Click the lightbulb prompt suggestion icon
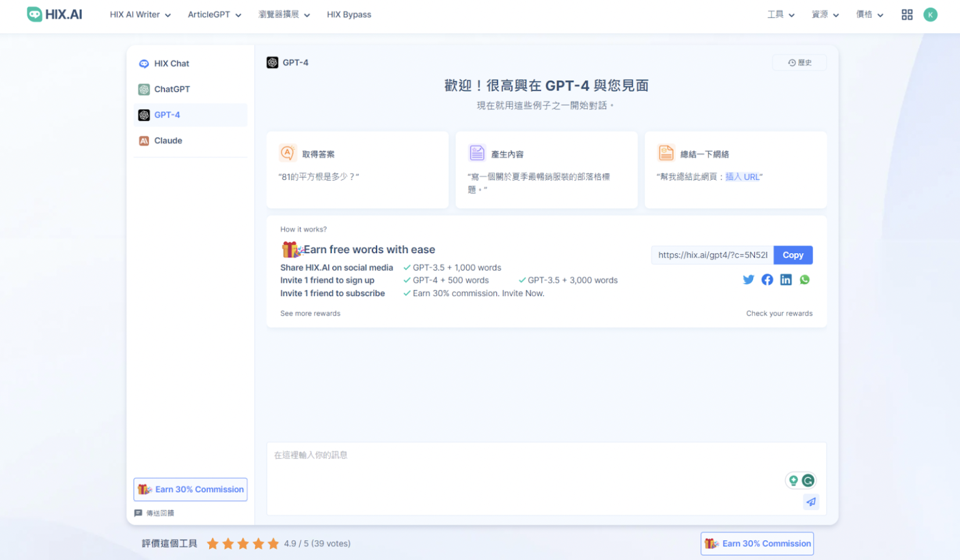 [793, 480]
